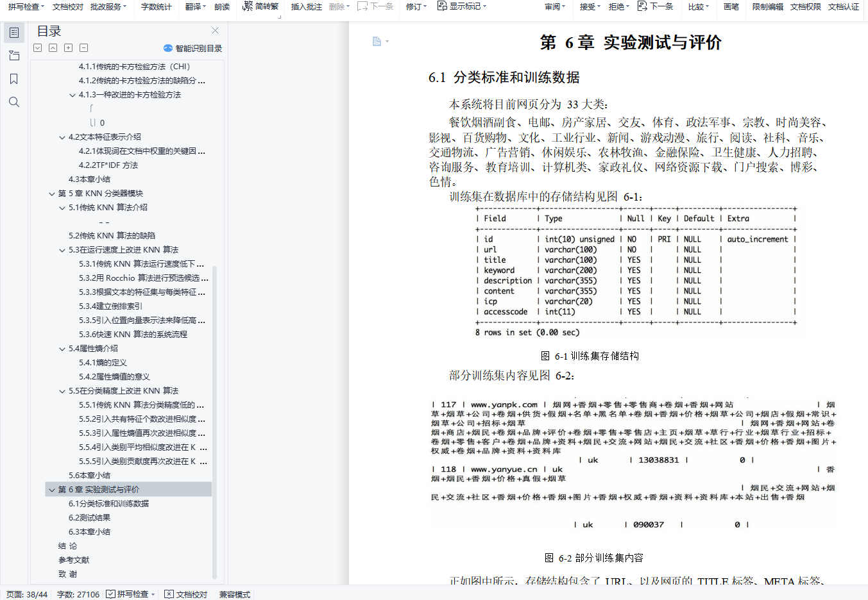The image size is (868, 600).
Task: Open the search magnifier icon in sidebar
Action: tap(14, 102)
